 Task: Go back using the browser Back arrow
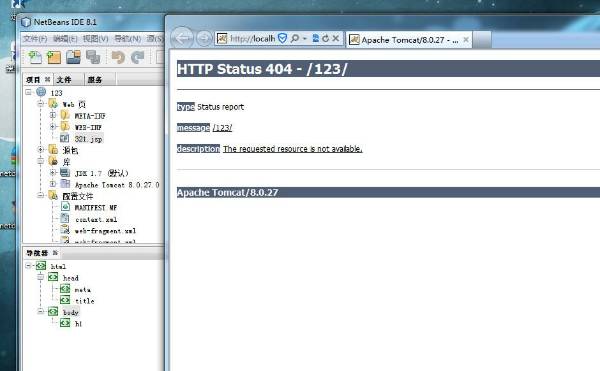click(x=182, y=38)
